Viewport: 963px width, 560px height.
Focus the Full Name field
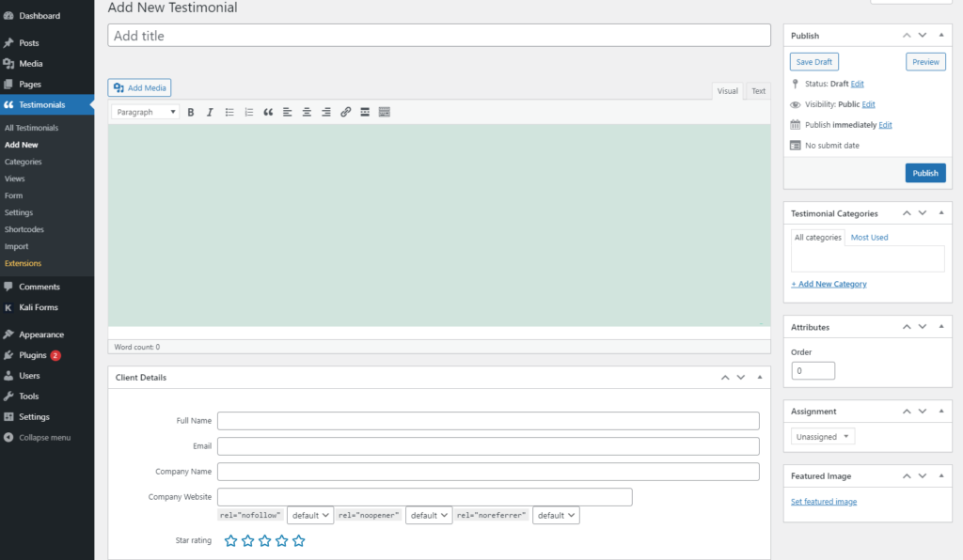pos(488,421)
